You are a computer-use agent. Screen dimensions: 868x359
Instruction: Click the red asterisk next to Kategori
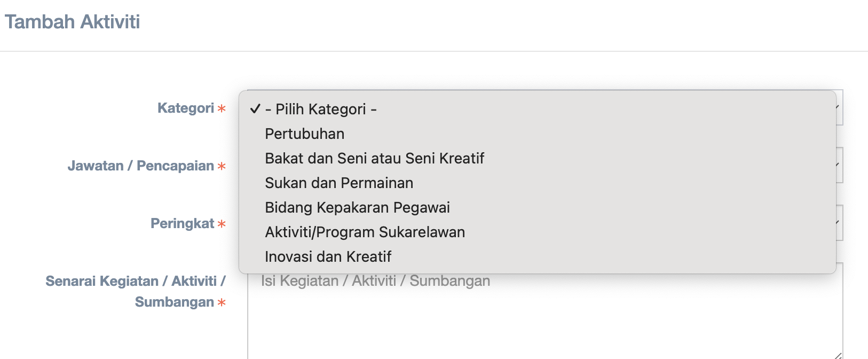click(x=222, y=109)
